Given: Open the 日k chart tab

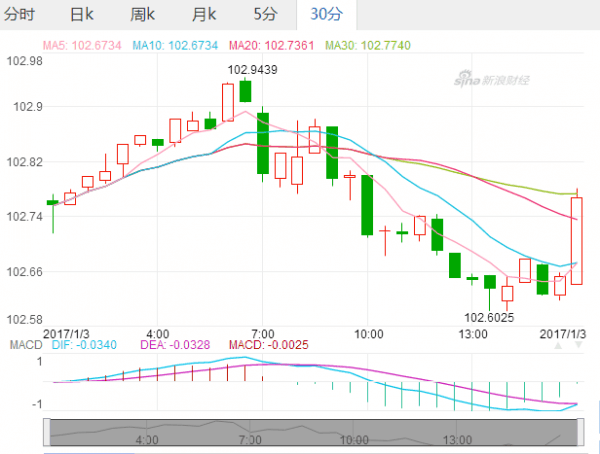Looking at the screenshot, I should (82, 15).
